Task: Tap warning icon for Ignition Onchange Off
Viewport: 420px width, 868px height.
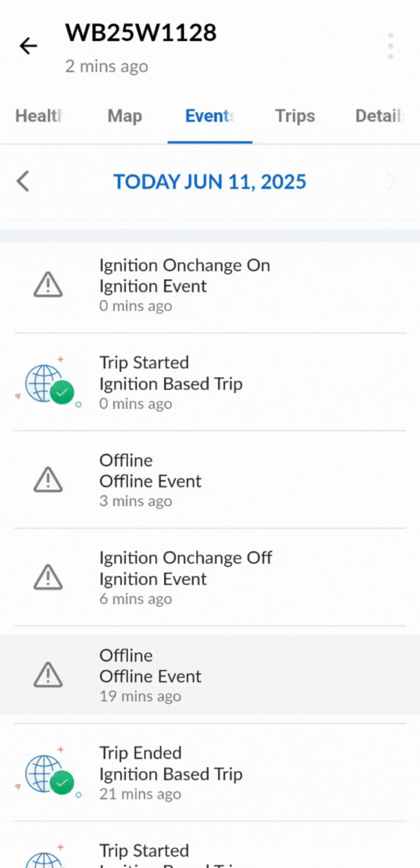Action: coord(48,578)
